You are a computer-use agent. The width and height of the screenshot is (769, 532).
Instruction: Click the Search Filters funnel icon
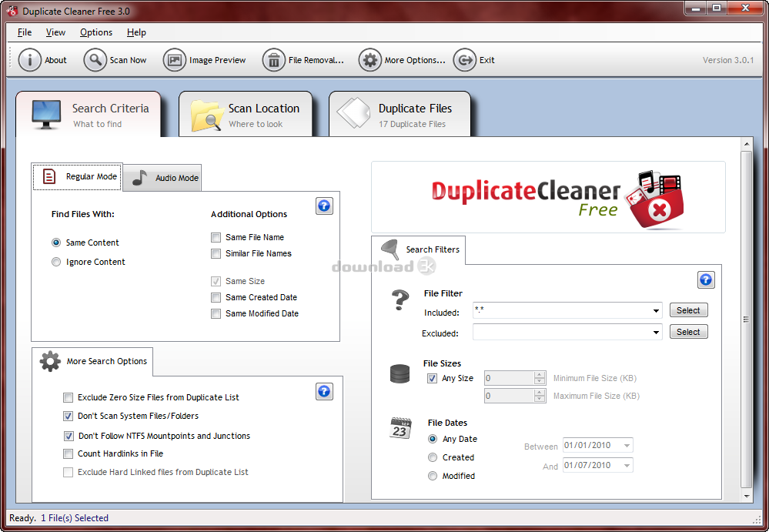coord(390,249)
